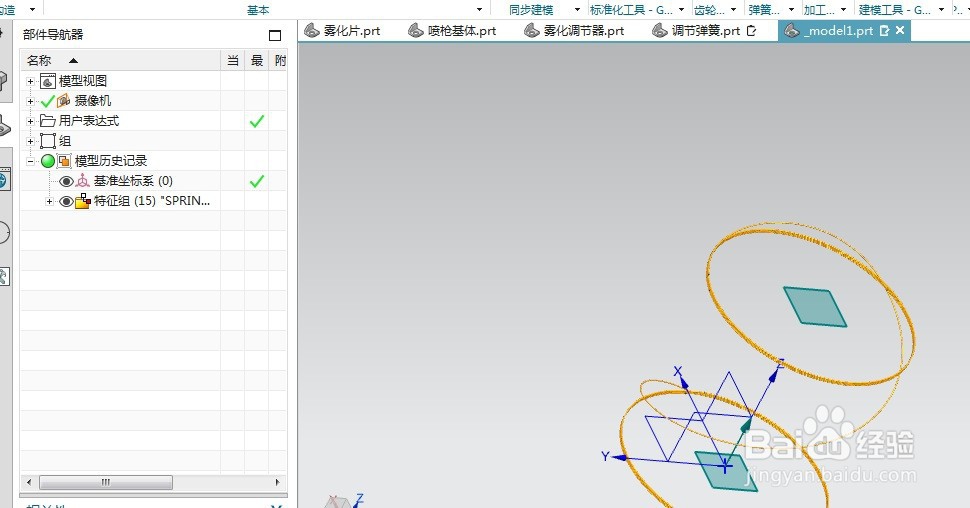970x508 pixels.
Task: Open the 同步建模 ribbon group
Action: [x=531, y=9]
